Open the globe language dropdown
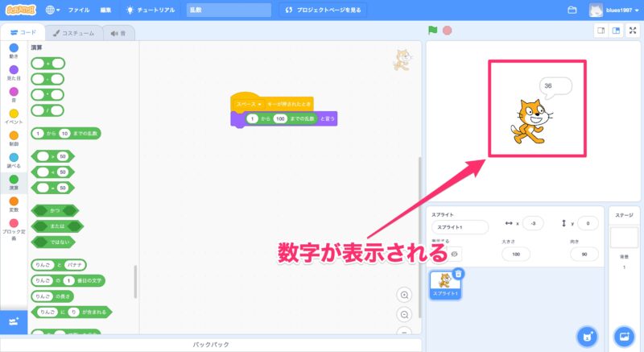This screenshot has height=352, width=644. tap(54, 10)
